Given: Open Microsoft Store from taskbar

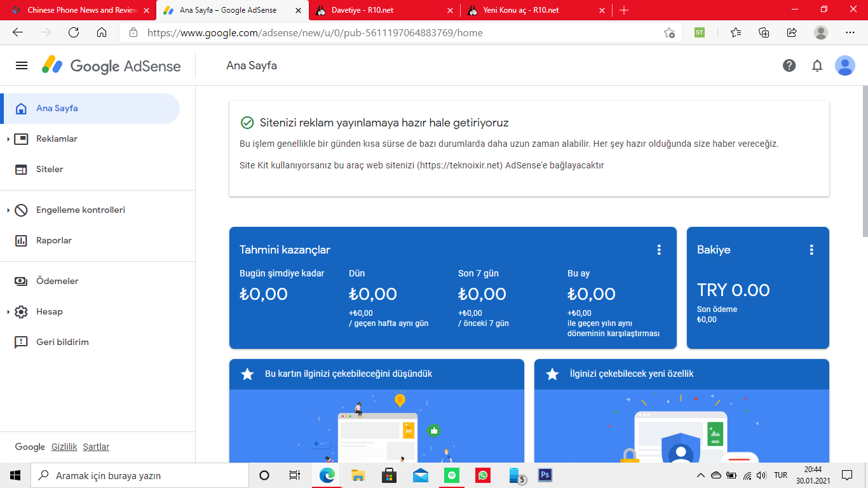Looking at the screenshot, I should pos(389,475).
